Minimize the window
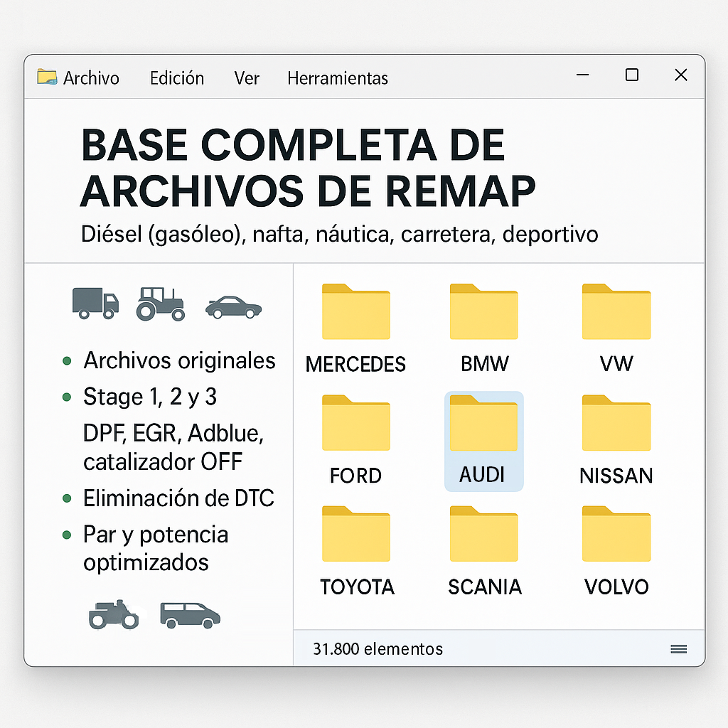 click(583, 75)
